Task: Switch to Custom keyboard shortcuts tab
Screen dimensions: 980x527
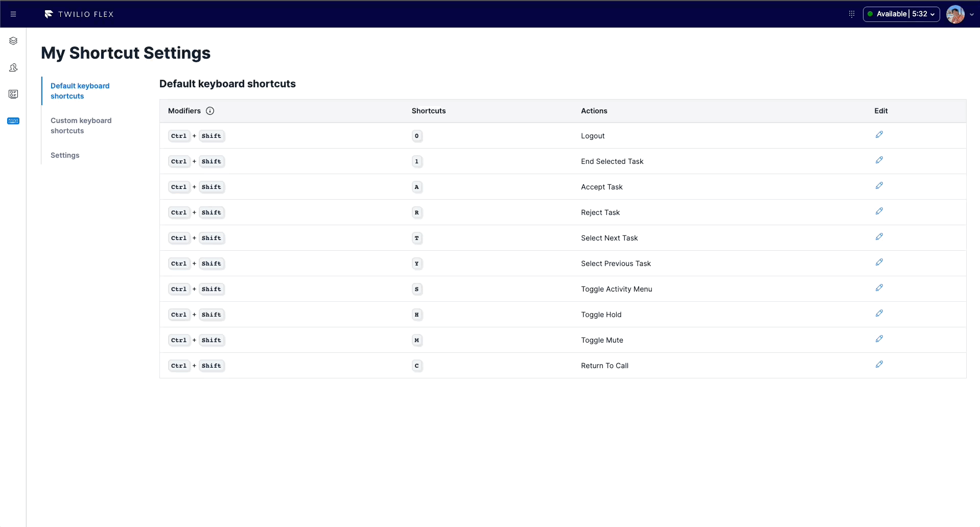Action: point(81,126)
